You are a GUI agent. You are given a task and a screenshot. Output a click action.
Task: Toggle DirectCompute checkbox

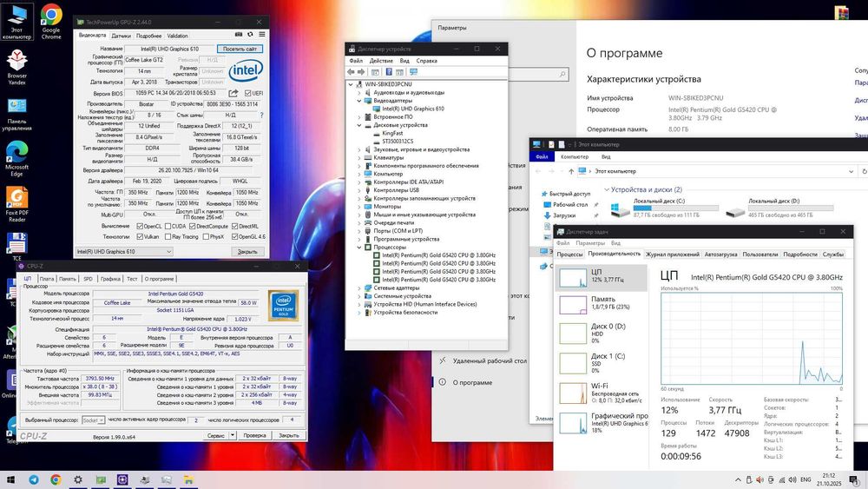coord(192,226)
